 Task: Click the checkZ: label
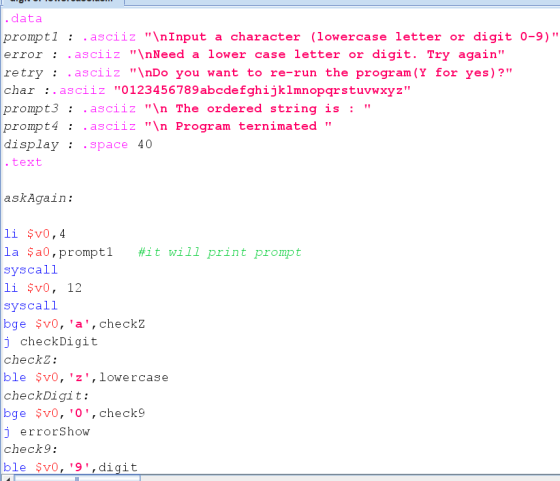pyautogui.click(x=30, y=360)
